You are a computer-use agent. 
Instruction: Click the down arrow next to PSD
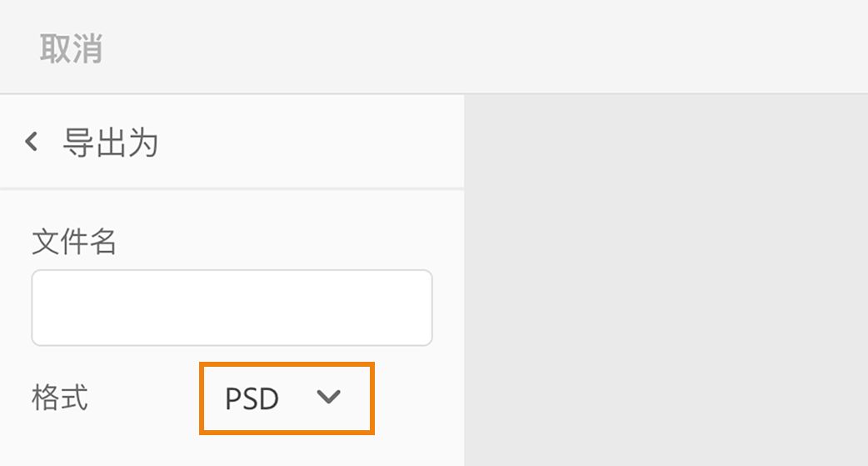pyautogui.click(x=329, y=398)
